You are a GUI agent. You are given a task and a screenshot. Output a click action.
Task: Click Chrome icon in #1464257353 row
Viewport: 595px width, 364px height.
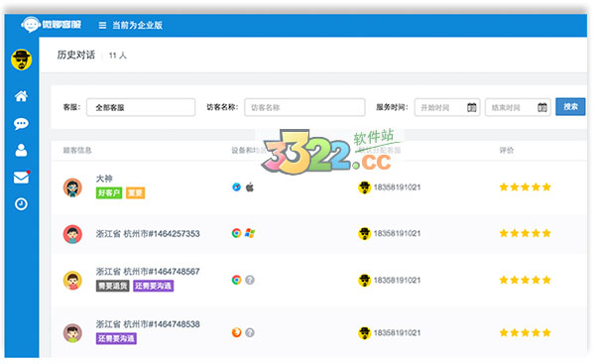[x=236, y=233]
